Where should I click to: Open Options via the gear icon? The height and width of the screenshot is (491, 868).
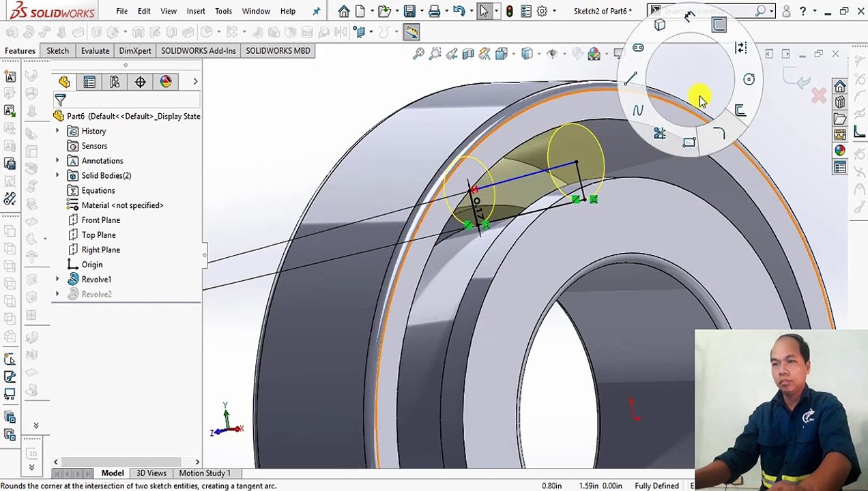[x=542, y=11]
